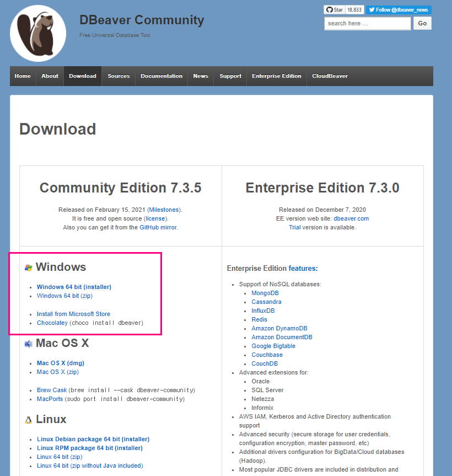Open the News menu item

[201, 76]
